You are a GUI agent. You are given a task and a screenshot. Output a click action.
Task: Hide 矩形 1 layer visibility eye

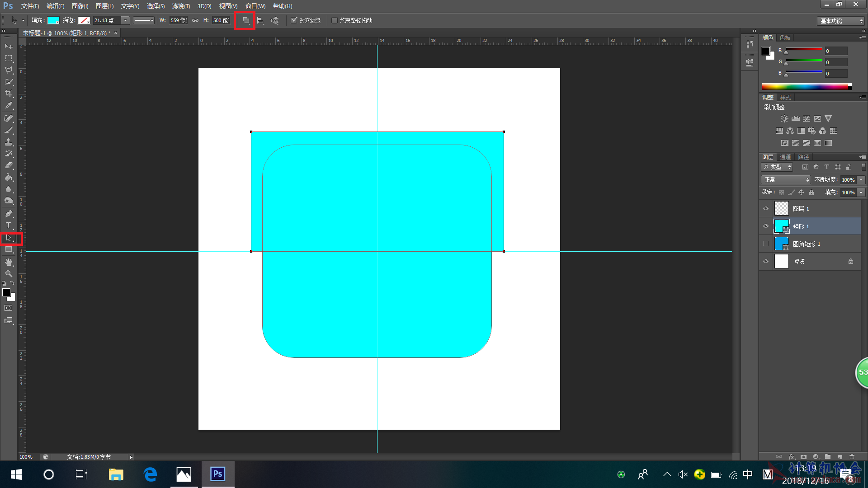[x=766, y=226]
